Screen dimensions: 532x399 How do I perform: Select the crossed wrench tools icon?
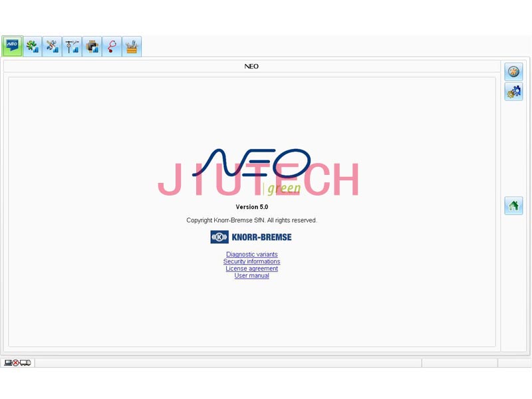pos(52,46)
